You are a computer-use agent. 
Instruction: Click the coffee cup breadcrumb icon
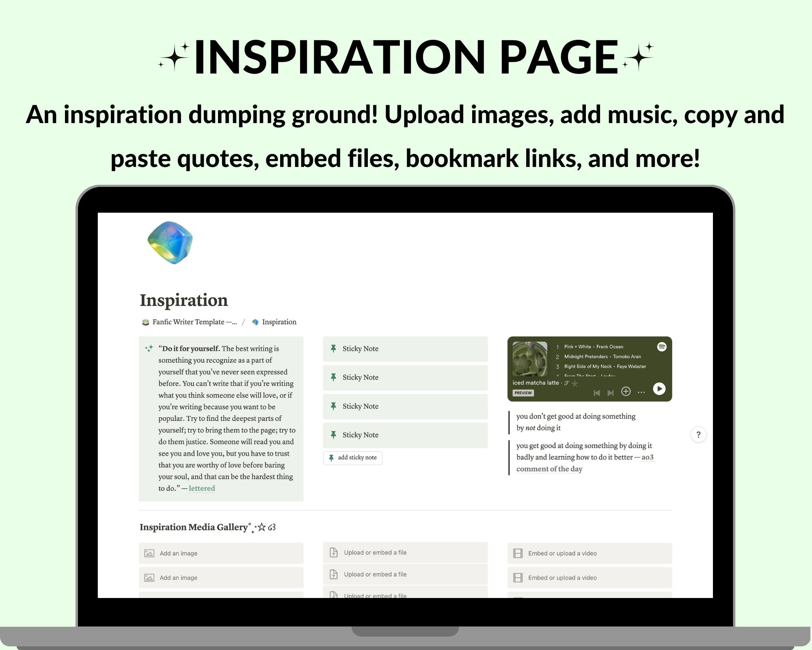145,322
